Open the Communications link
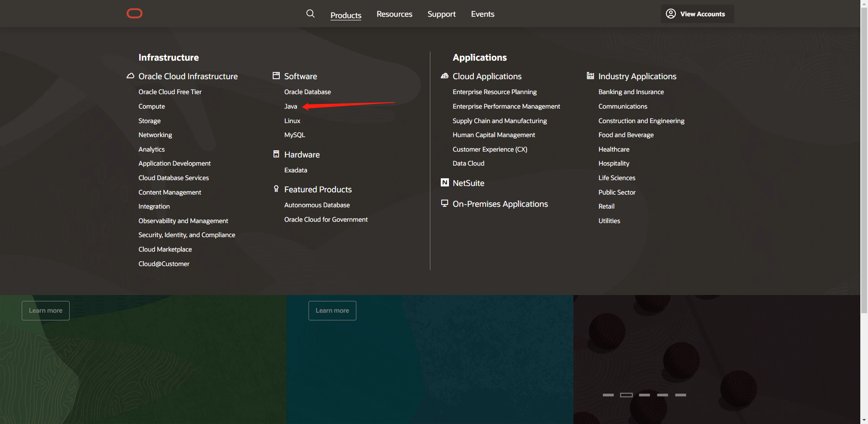This screenshot has width=868, height=424. click(x=623, y=106)
